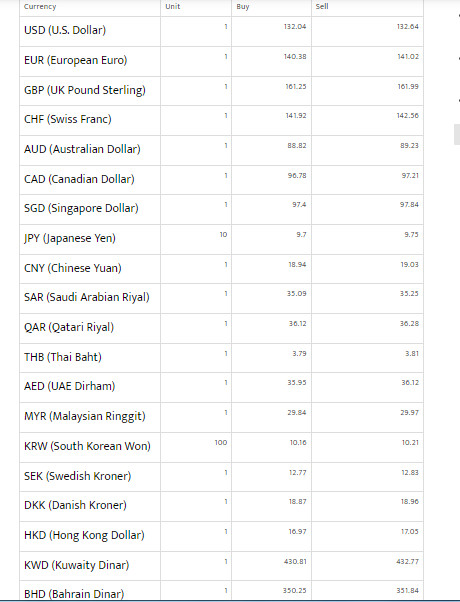Click the Unit column header
Screen dimensions: 460x602
point(172,7)
